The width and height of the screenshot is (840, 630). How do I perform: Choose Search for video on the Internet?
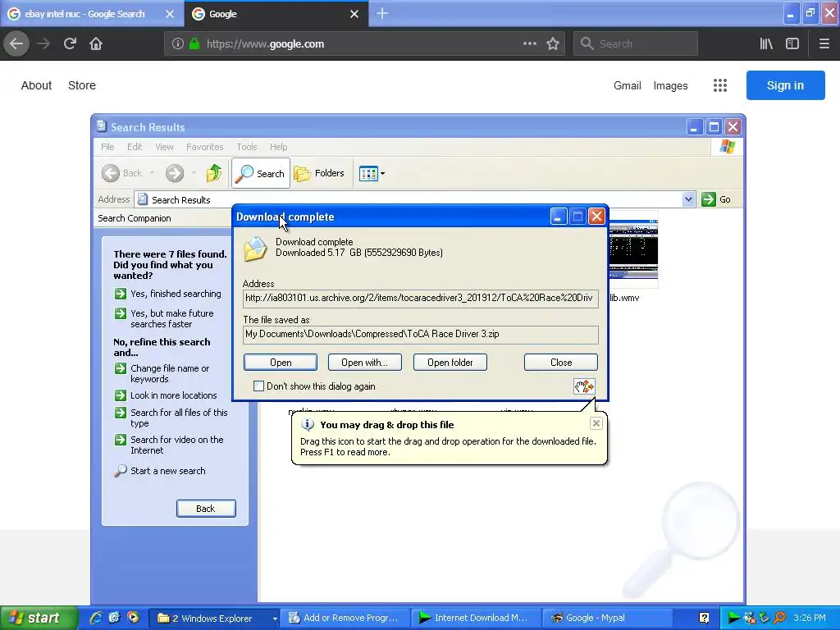[177, 445]
